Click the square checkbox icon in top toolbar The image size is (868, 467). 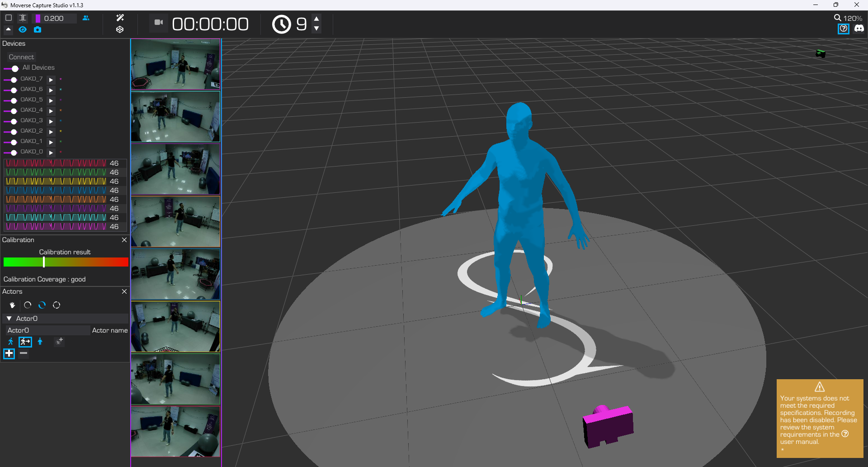tap(9, 18)
